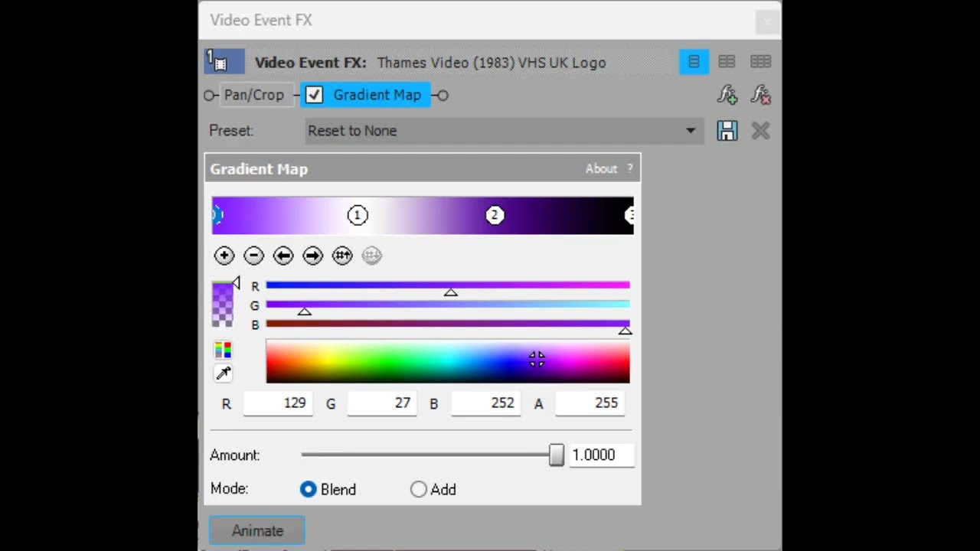Select the eyedropper color picker tool

(x=223, y=373)
